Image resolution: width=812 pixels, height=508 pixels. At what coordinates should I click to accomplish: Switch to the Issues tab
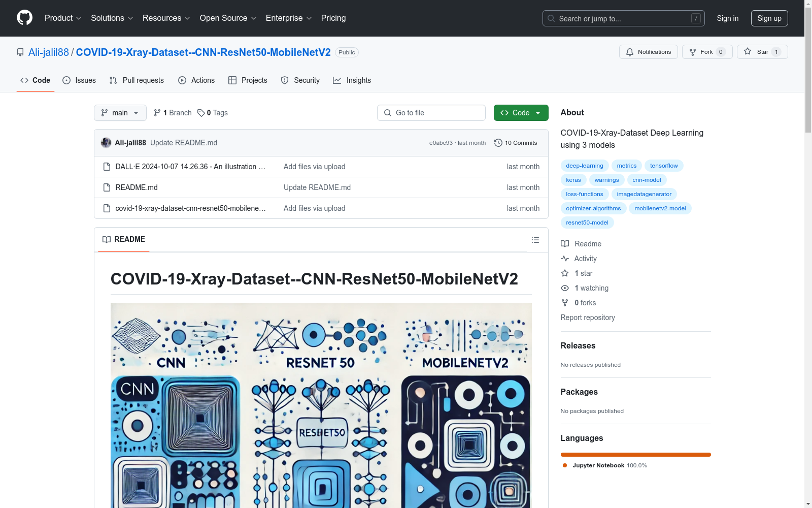79,80
